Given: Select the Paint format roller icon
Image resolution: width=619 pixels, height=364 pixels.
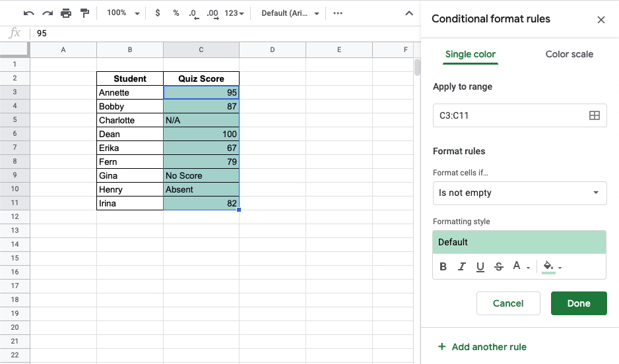Looking at the screenshot, I should click(84, 13).
